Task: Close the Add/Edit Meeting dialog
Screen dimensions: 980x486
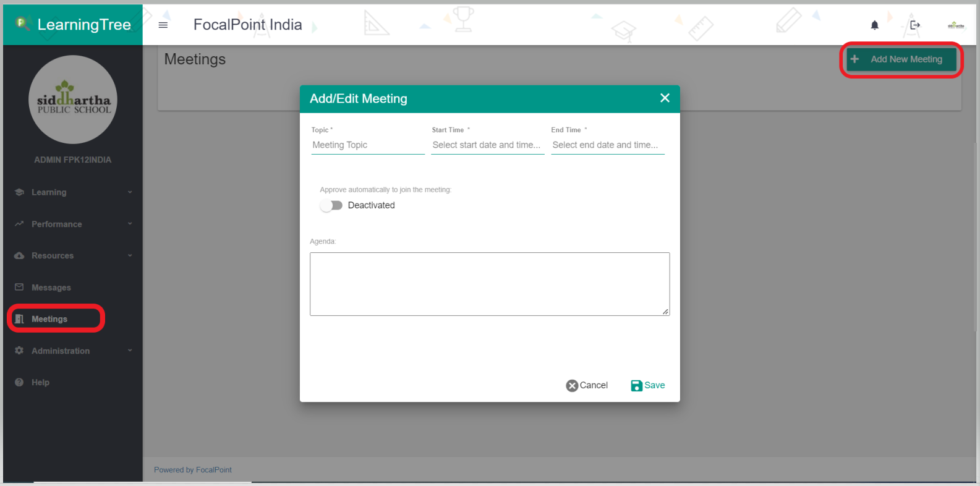Action: 665,98
